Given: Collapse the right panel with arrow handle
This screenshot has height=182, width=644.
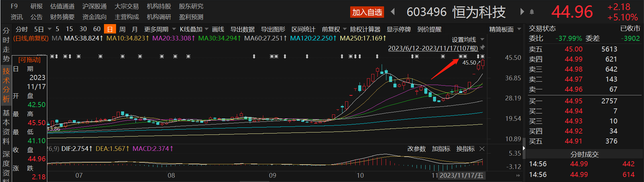Looking at the screenshot, I should tap(524, 148).
